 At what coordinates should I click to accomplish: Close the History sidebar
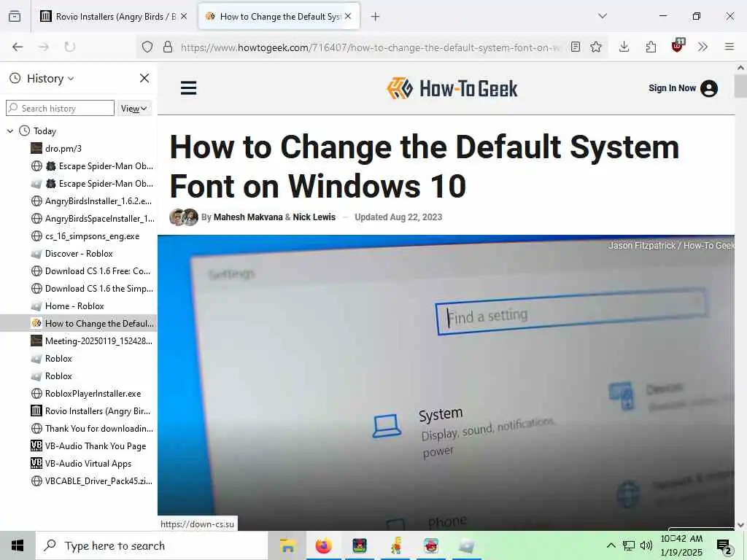click(x=144, y=78)
